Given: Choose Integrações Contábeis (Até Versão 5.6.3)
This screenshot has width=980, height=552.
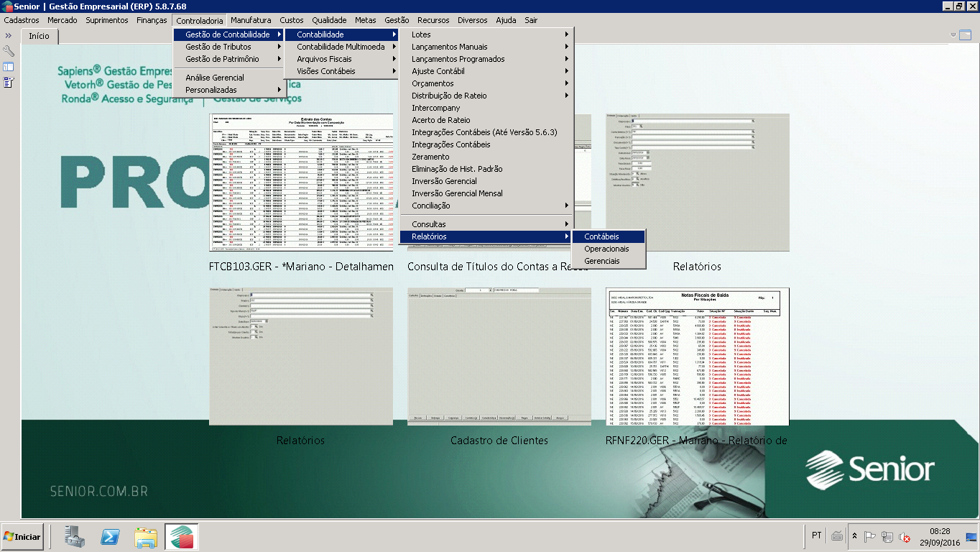Looking at the screenshot, I should pyautogui.click(x=486, y=132).
